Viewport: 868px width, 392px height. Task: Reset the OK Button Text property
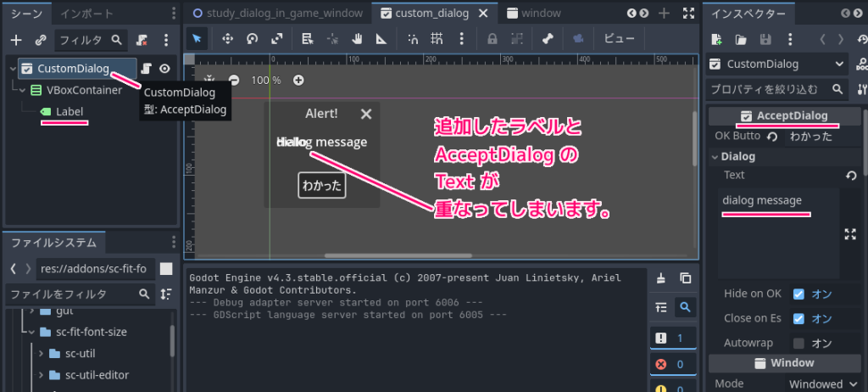pyautogui.click(x=772, y=137)
